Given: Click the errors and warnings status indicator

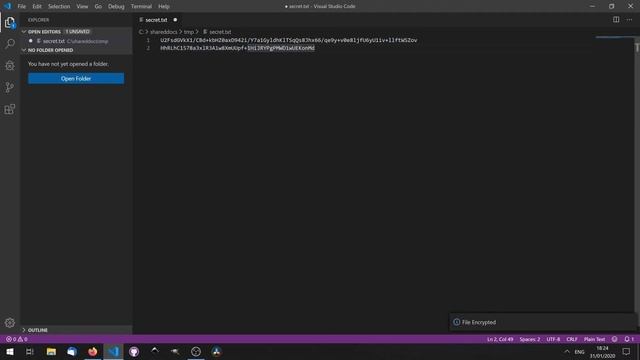Looking at the screenshot, I should click(16, 339).
